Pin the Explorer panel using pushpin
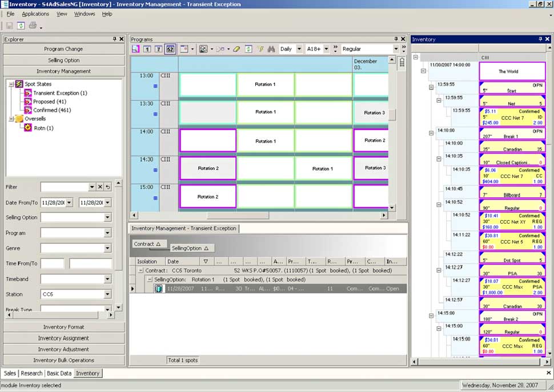Screen dimensions: 554x392 point(114,39)
